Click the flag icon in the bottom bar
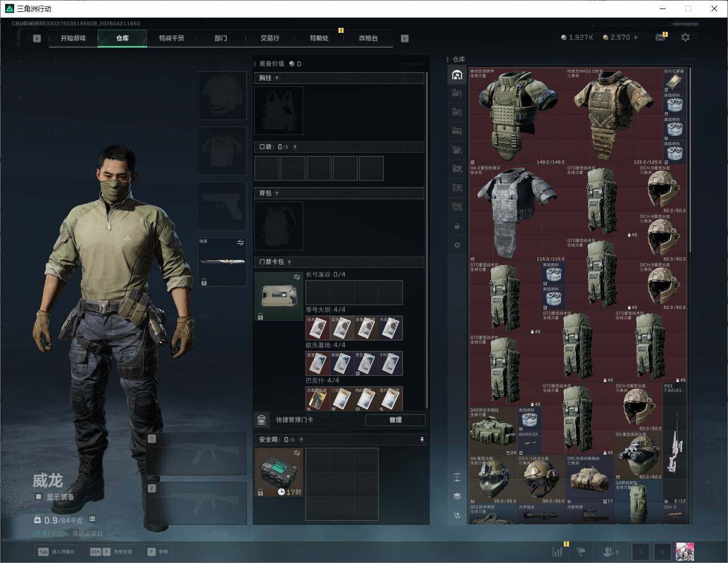This screenshot has height=563, width=728. click(581, 551)
